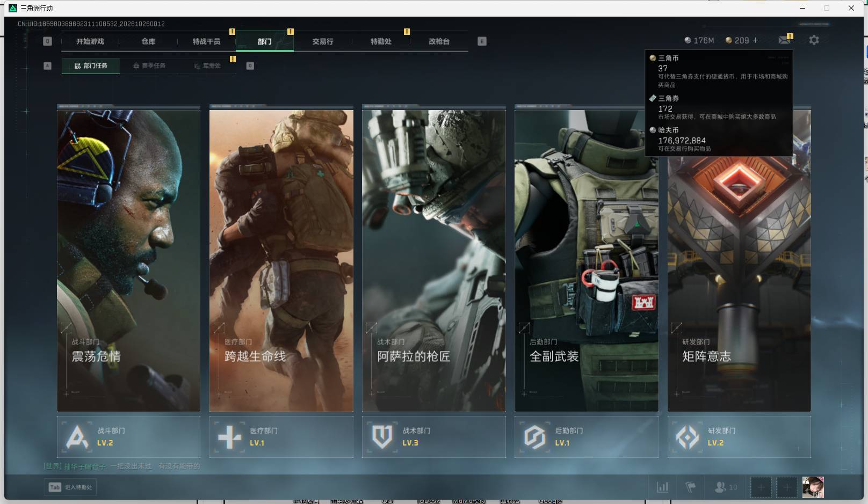
Task: Click the 三角洲行动 window title icon
Action: tap(13, 8)
